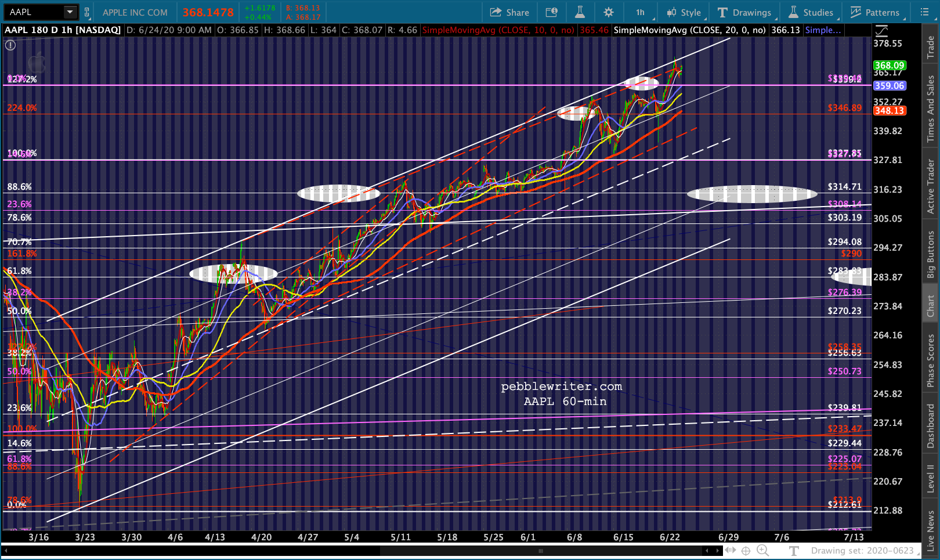Open the Drawing set: 2020-0623 dropdown

click(865, 551)
